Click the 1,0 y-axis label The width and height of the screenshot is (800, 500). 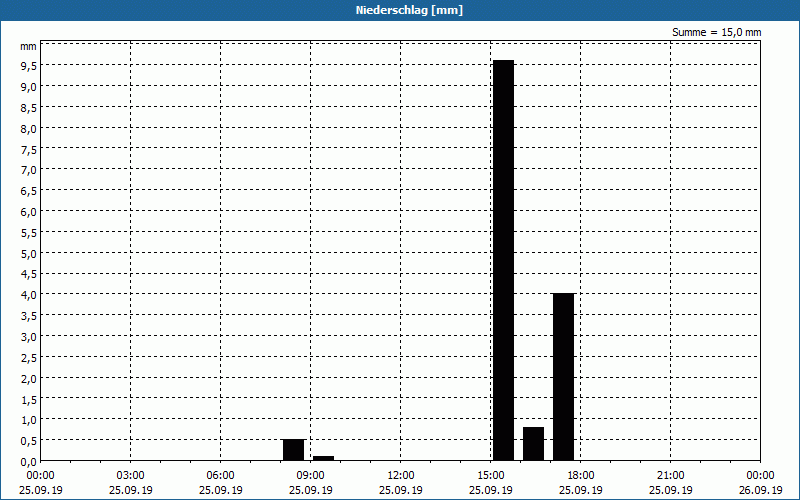tap(29, 420)
